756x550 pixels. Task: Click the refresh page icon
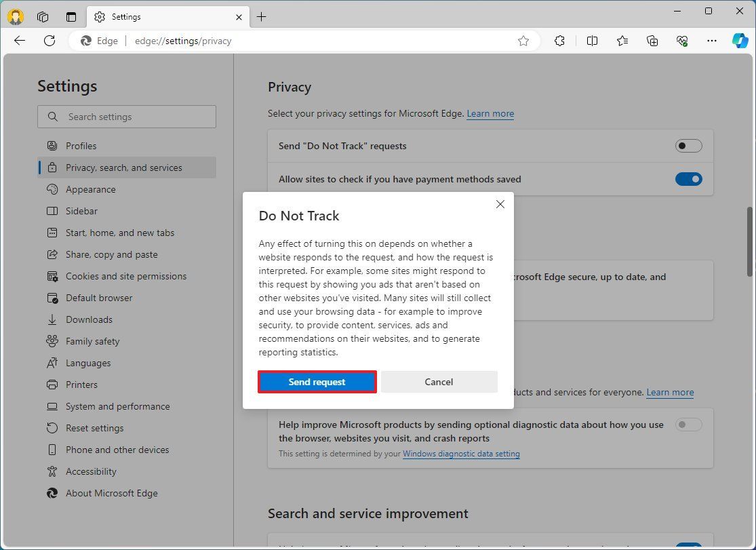pos(49,41)
